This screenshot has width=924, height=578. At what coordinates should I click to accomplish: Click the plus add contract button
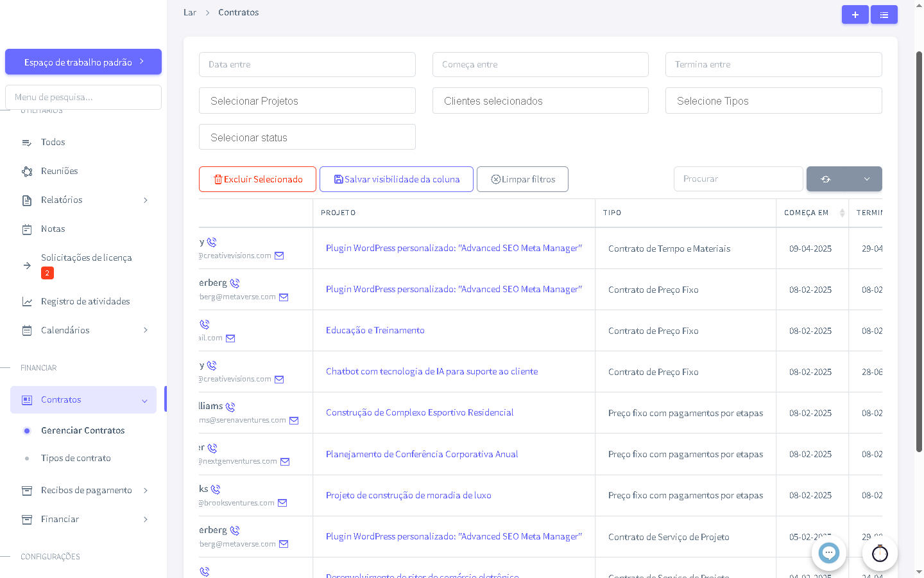click(855, 15)
